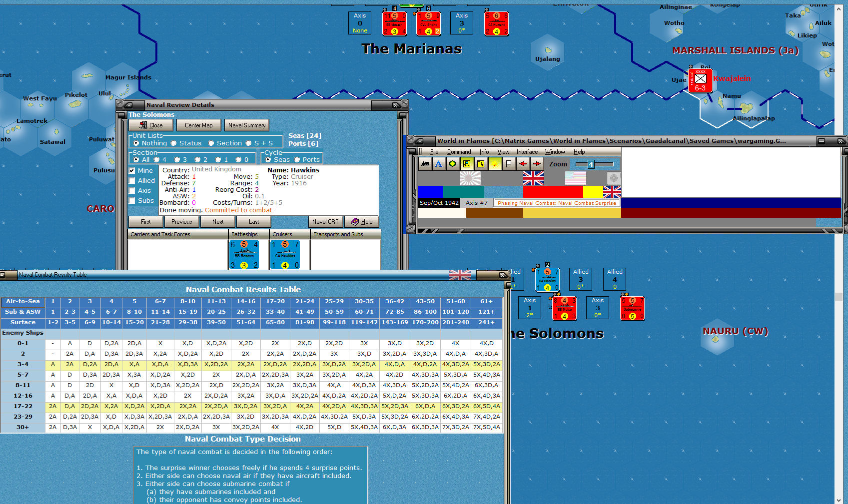The image size is (848, 504).
Task: Click the Axis 0 None sea box in the Marianas
Action: coord(360,23)
